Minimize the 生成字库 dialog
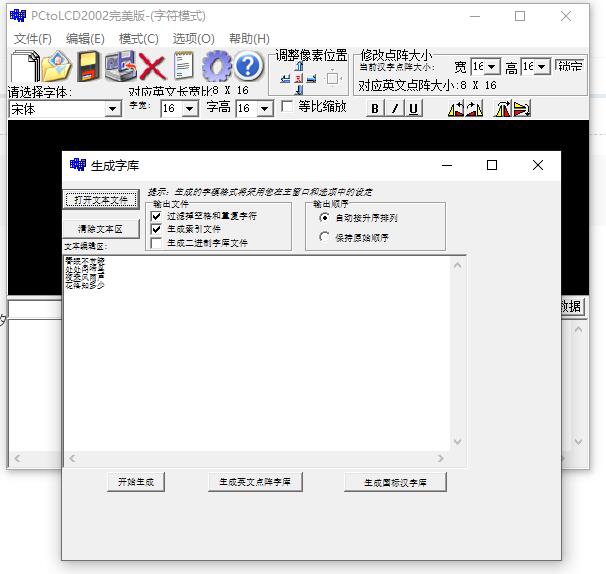606x574 pixels. tap(447, 165)
